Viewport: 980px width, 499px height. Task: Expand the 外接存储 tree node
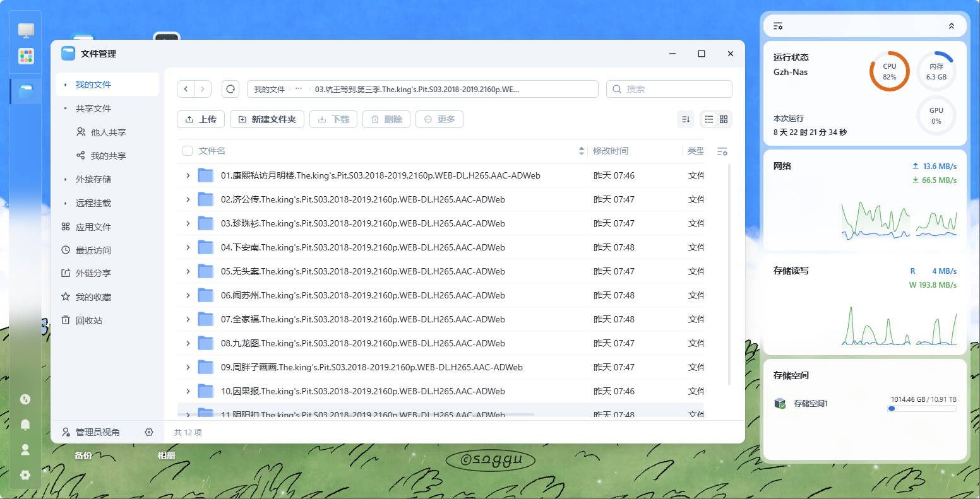click(65, 180)
